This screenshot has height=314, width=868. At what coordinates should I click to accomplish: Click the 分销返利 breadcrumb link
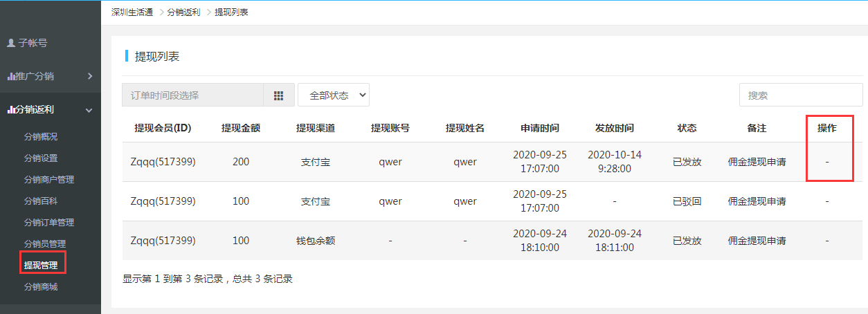tap(183, 12)
